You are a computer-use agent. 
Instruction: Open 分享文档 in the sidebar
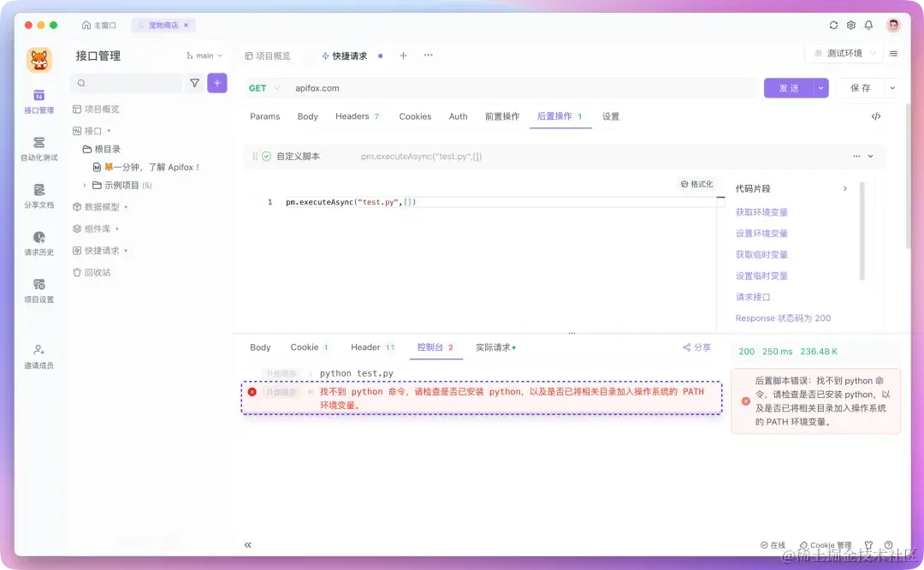[38, 199]
